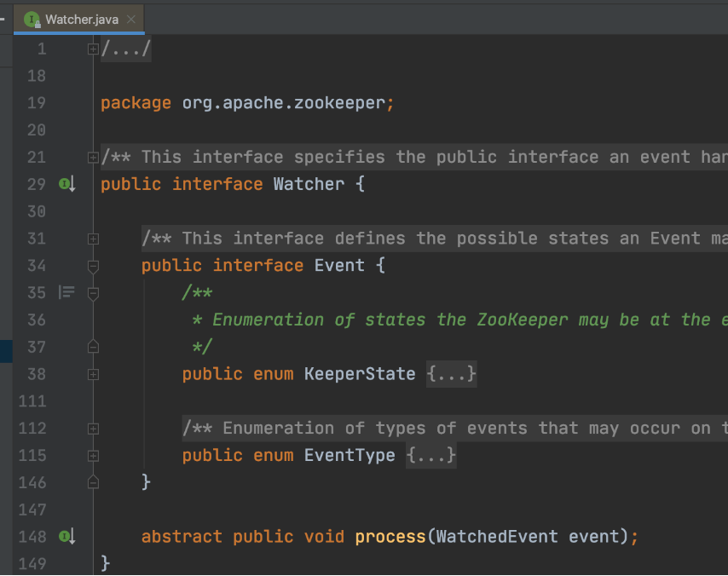Click the fold end marker on line 146
This screenshot has height=576, width=728.
pos(93,482)
